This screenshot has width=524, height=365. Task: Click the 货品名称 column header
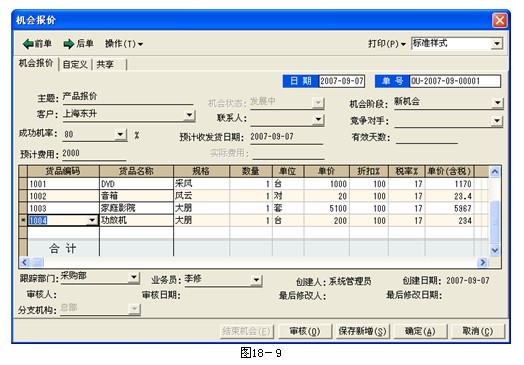(136, 171)
